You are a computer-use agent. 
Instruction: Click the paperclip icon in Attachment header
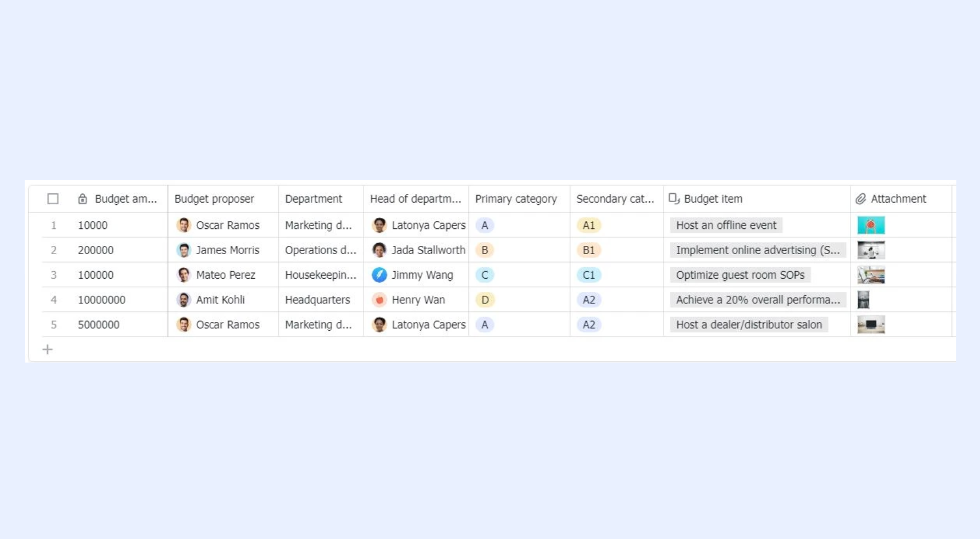[x=860, y=199]
